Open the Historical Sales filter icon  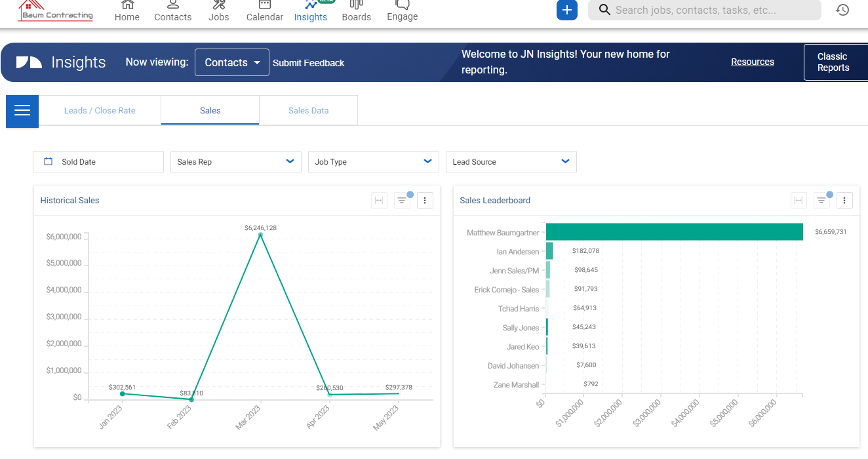(402, 201)
